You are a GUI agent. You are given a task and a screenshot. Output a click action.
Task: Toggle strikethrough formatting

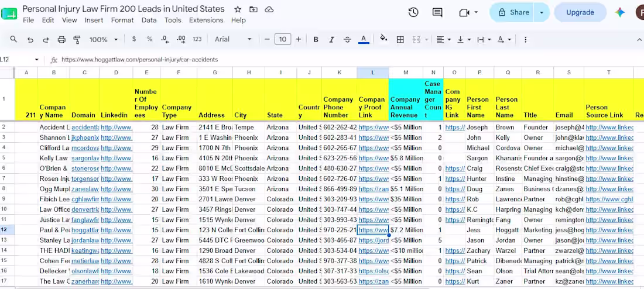click(347, 40)
